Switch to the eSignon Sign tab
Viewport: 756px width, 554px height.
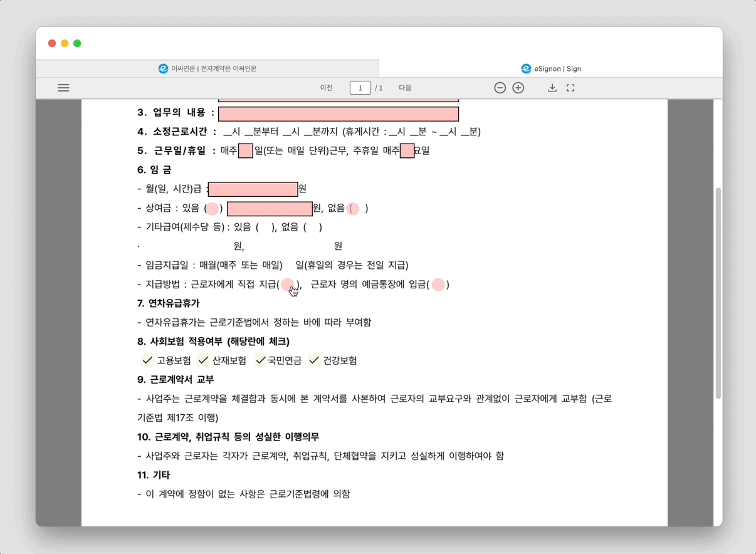tap(552, 68)
